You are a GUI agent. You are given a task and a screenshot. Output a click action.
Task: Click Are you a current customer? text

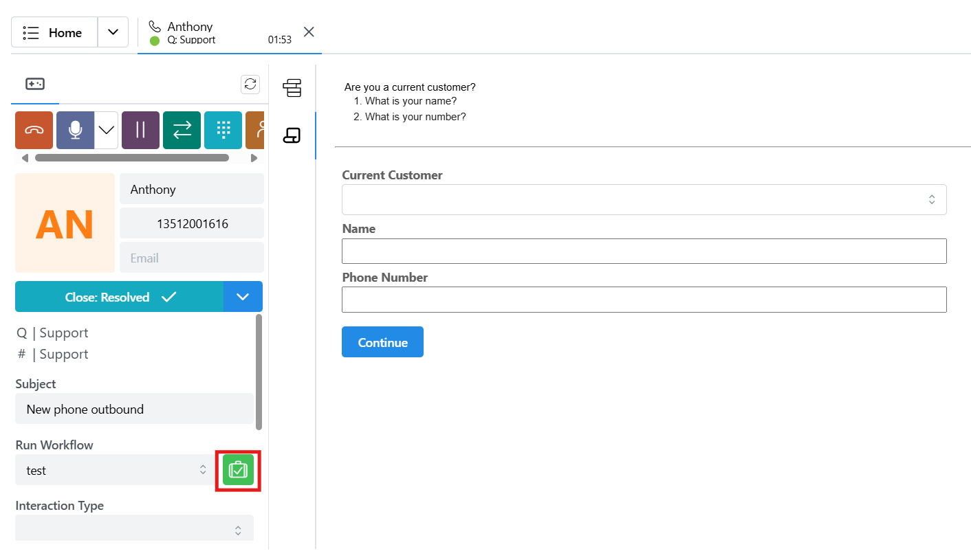[x=410, y=87]
